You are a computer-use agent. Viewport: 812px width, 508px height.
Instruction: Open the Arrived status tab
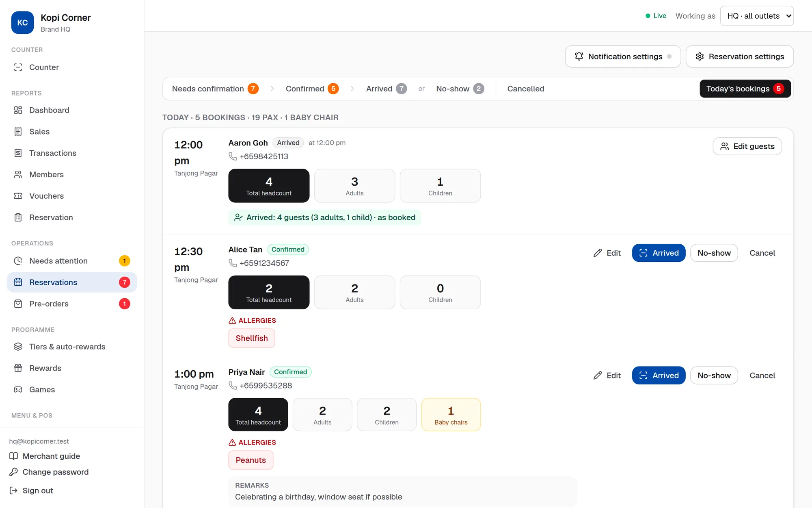point(386,89)
